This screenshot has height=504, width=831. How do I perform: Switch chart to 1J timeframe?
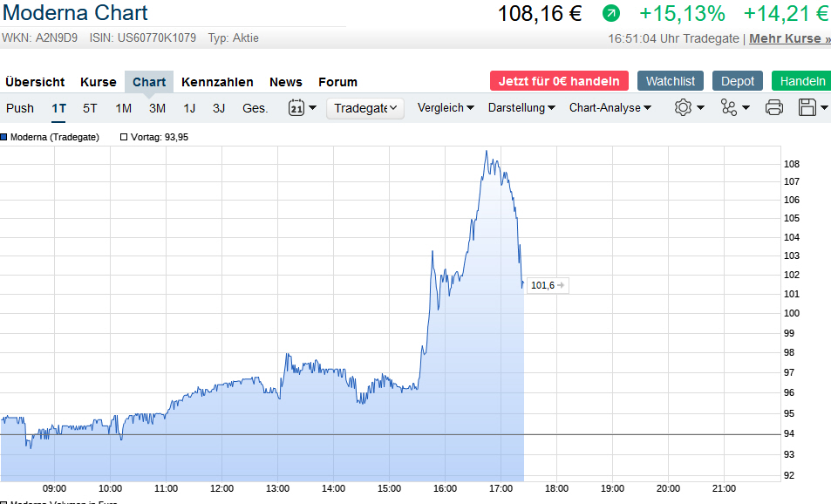tap(189, 108)
